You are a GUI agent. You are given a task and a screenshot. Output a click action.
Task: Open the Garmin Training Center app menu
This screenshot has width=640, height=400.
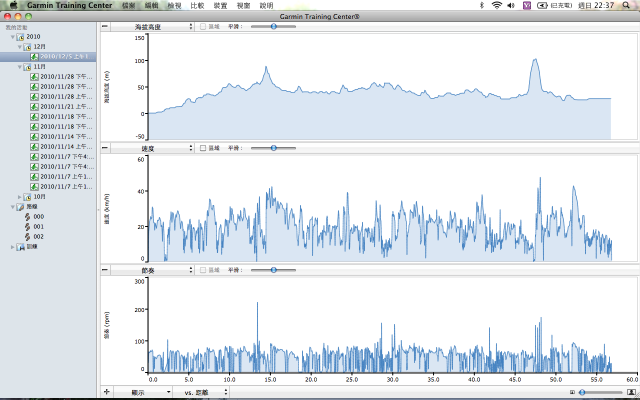69,5
